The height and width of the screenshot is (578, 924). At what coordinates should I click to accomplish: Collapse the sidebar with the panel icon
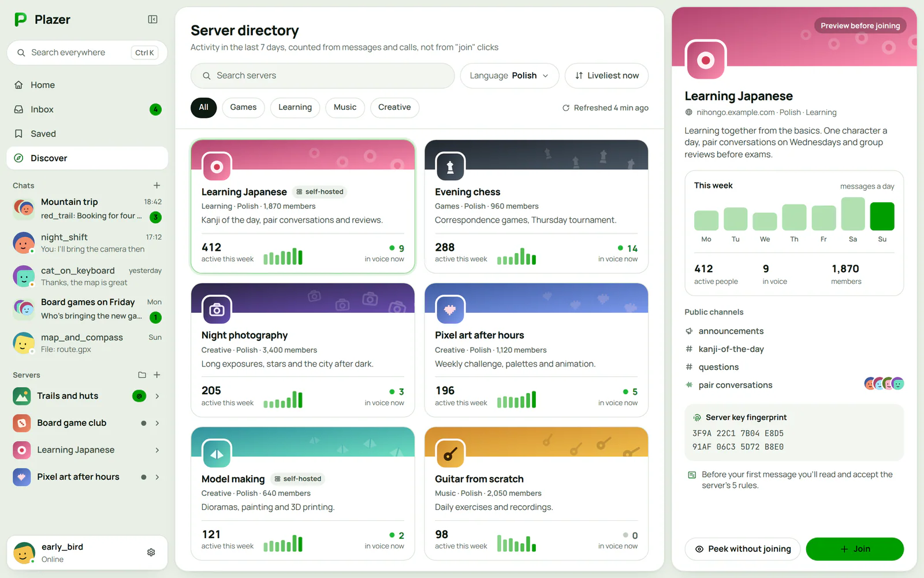coord(152,20)
